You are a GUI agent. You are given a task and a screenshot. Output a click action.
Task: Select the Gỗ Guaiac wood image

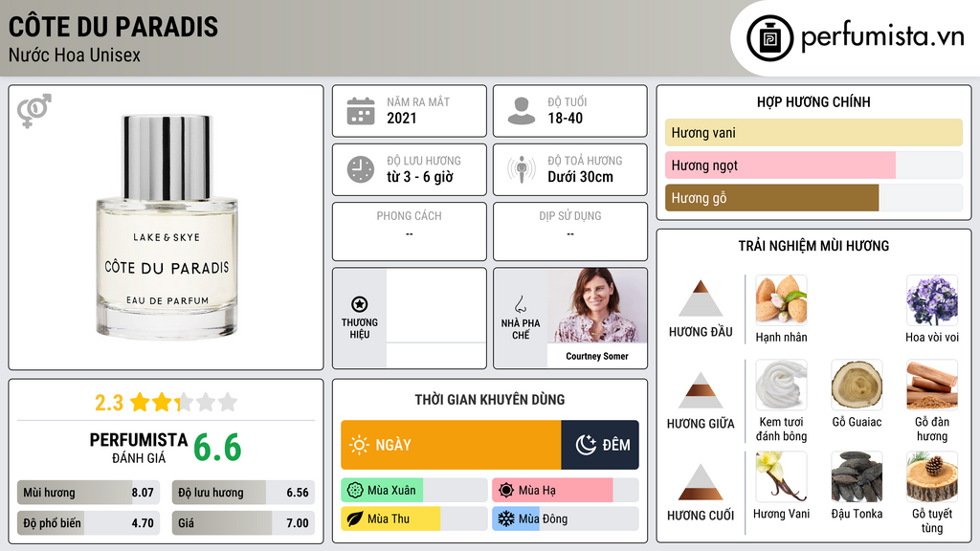pyautogui.click(x=857, y=385)
